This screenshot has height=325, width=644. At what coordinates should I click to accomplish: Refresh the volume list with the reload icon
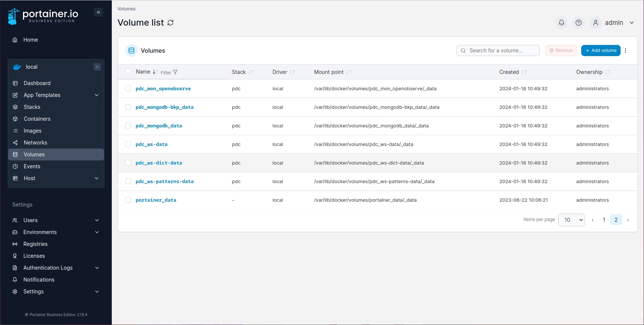170,23
